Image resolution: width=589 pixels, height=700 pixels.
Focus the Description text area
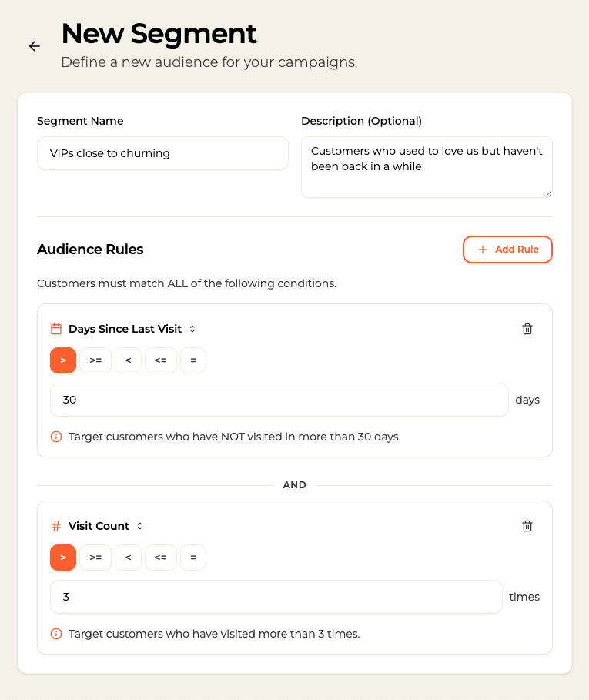click(x=427, y=167)
